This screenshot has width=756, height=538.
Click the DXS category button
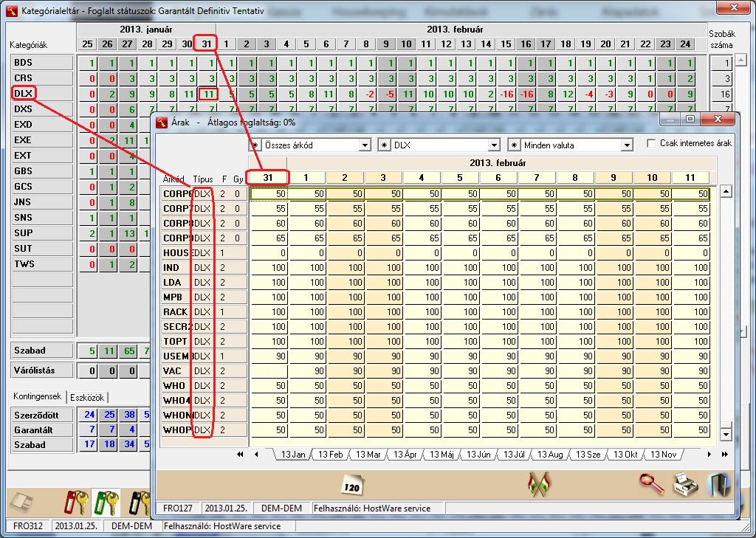pos(42,109)
